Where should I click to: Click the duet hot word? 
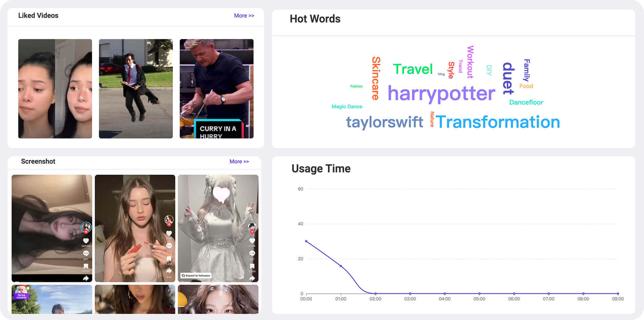[508, 78]
